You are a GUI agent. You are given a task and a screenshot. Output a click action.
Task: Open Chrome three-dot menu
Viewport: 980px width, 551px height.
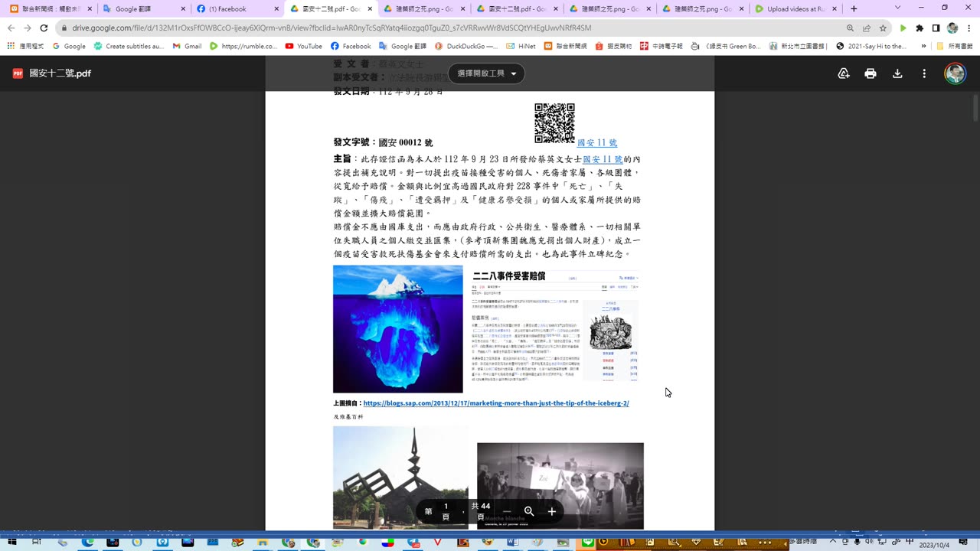coord(969,28)
